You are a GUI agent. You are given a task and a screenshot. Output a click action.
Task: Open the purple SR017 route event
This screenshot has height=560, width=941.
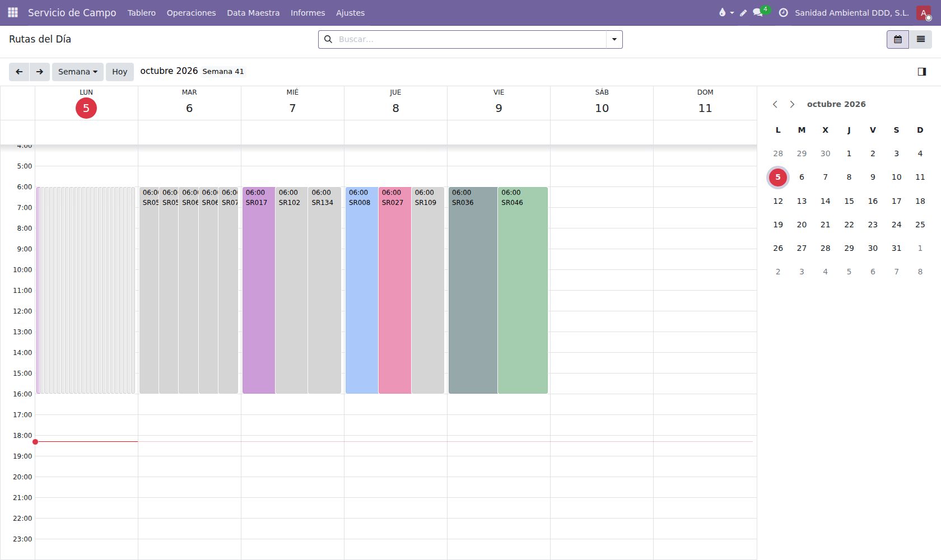pos(259,290)
